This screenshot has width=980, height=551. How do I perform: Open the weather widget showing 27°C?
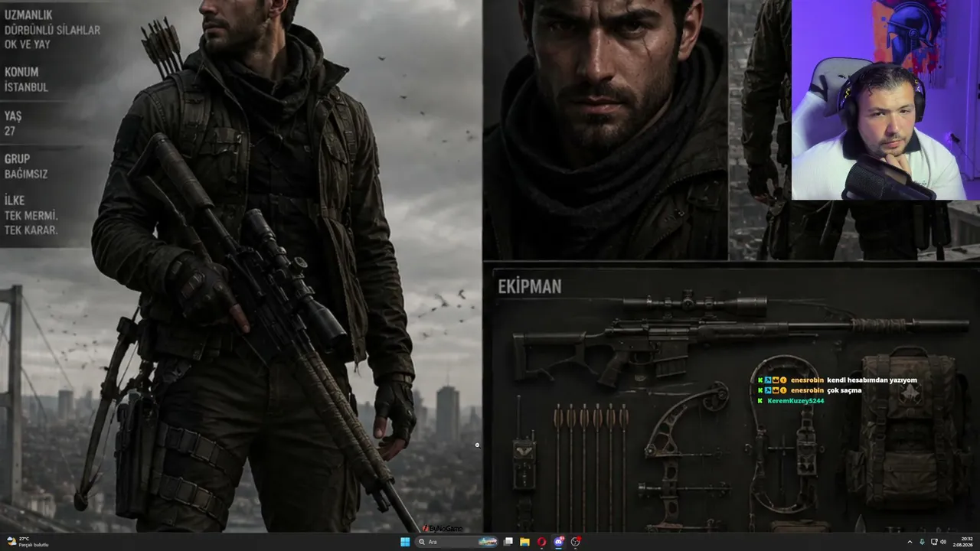[x=28, y=542]
